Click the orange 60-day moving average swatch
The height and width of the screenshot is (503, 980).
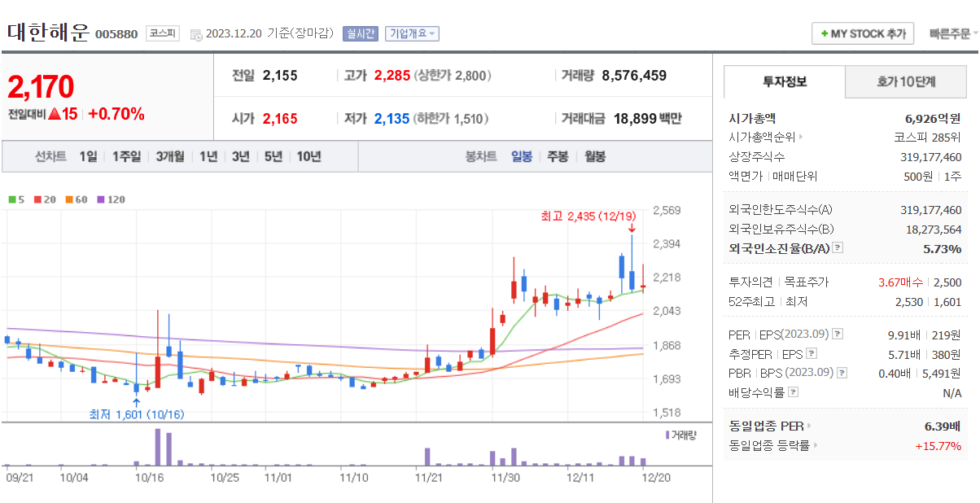[69, 199]
